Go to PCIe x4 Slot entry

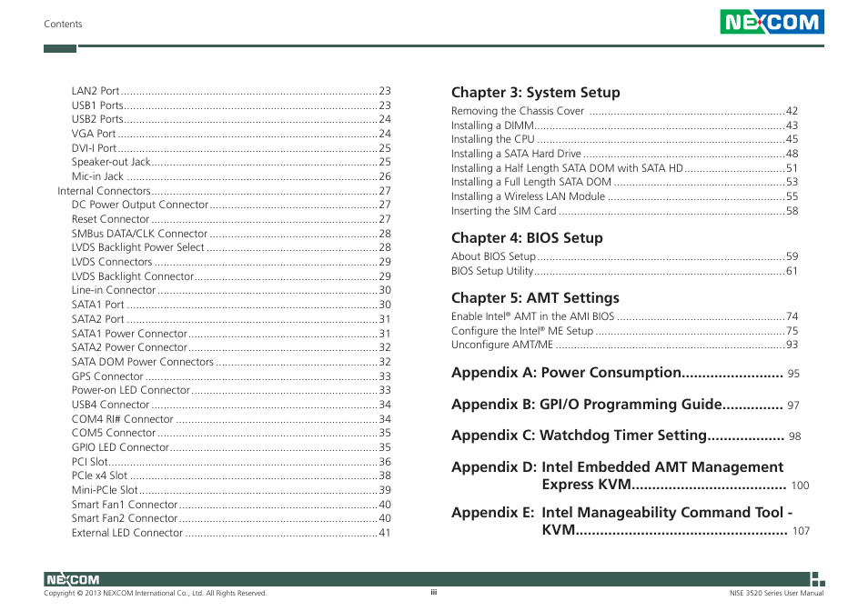point(231,476)
